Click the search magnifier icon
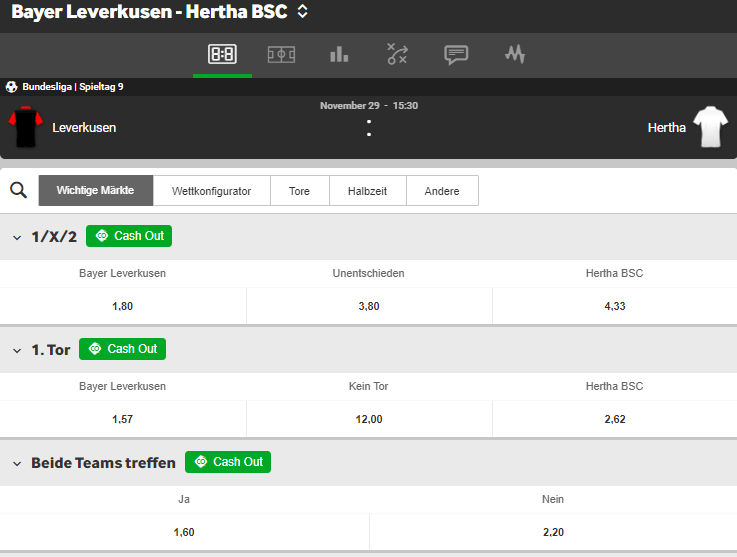The height and width of the screenshot is (557, 737). tap(18, 190)
